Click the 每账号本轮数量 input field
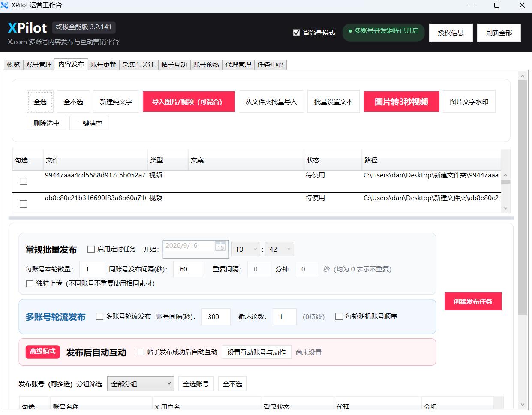532x415 pixels. coord(92,269)
